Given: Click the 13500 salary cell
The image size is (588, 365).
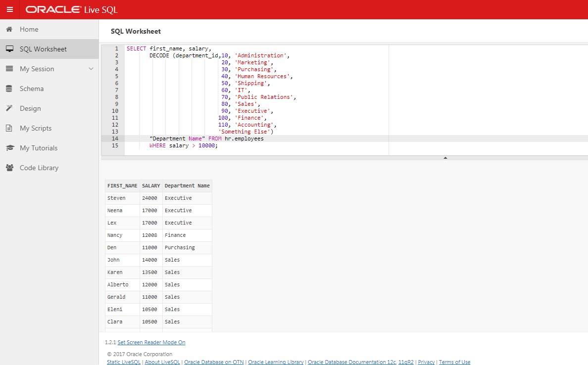Looking at the screenshot, I should click(151, 273).
